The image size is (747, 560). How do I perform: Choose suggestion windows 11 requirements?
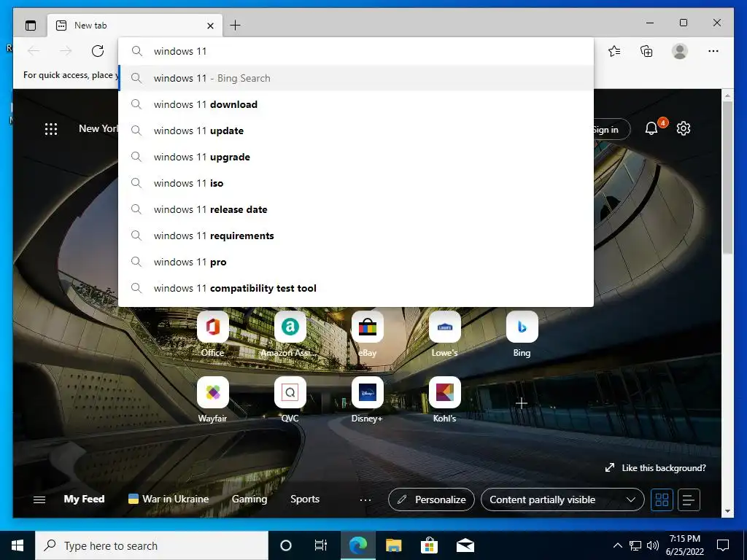356,236
